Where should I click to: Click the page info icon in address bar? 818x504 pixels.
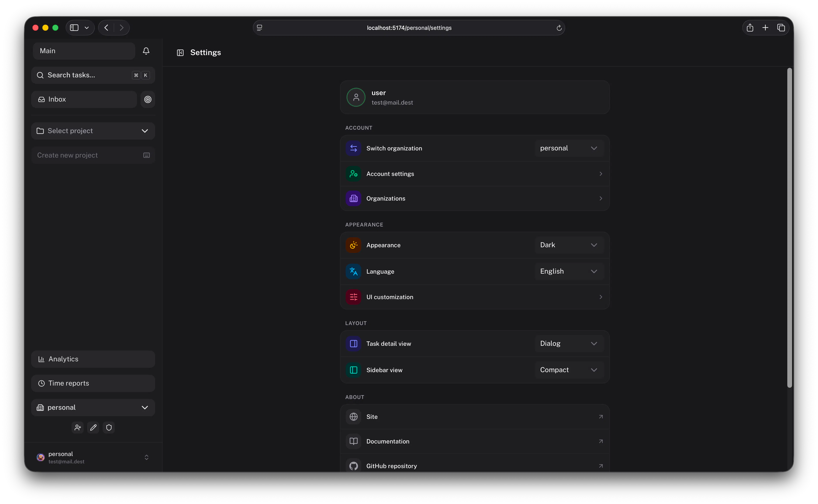260,28
